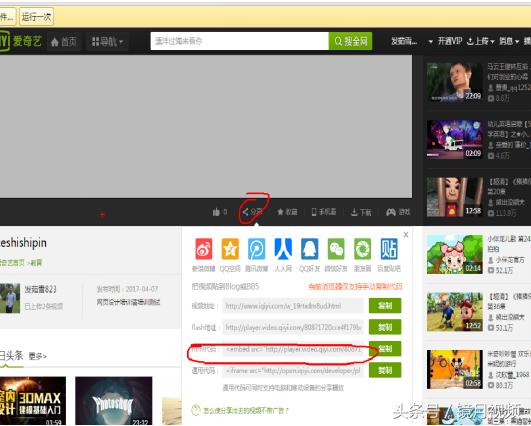Image resolution: width=531 pixels, height=426 pixels.
Task: Open the 22:09 duration sidebar video
Action: pos(454,82)
